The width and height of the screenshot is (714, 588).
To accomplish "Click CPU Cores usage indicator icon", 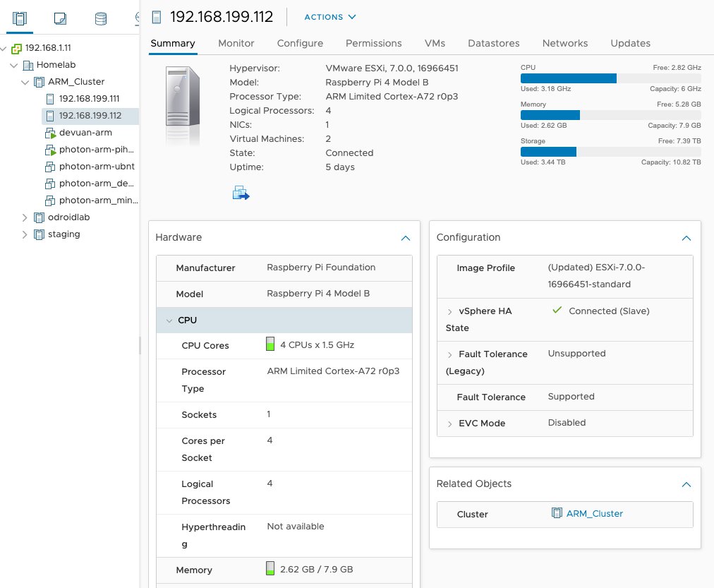I will [270, 344].
